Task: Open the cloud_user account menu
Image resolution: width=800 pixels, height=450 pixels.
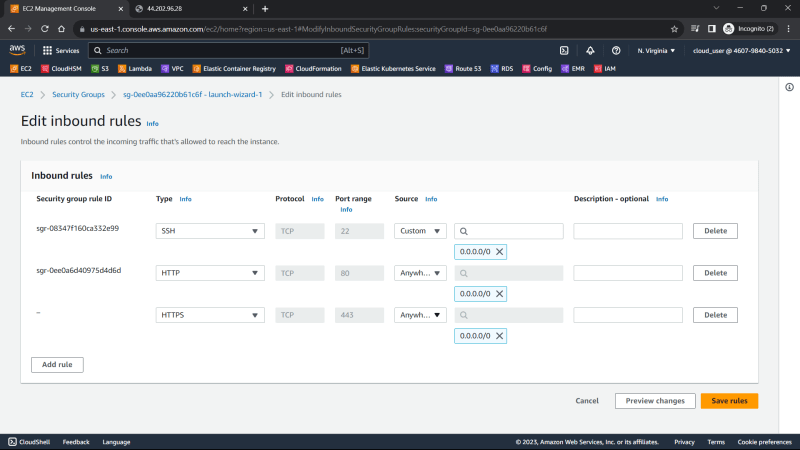Action: click(741, 51)
